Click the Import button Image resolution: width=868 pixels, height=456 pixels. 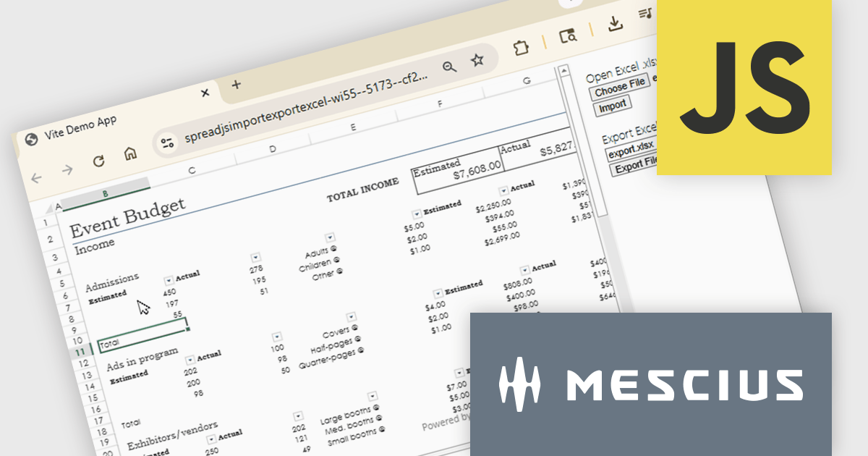(613, 106)
